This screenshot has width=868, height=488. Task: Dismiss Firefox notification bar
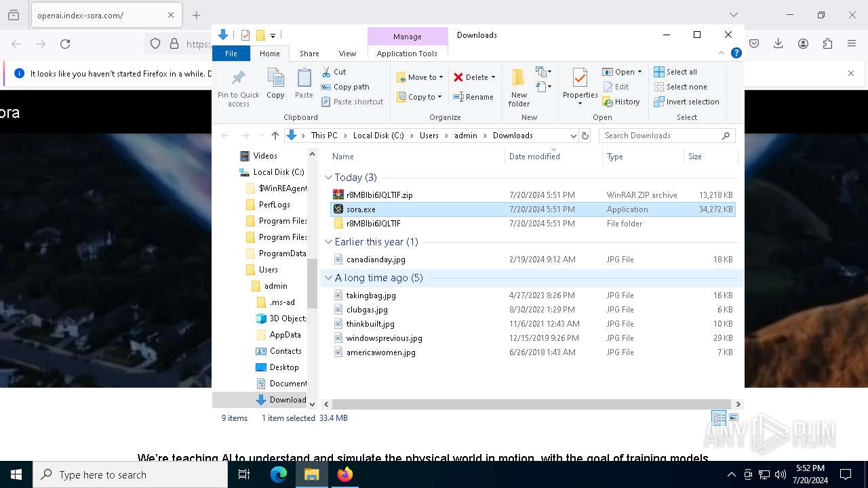click(851, 73)
